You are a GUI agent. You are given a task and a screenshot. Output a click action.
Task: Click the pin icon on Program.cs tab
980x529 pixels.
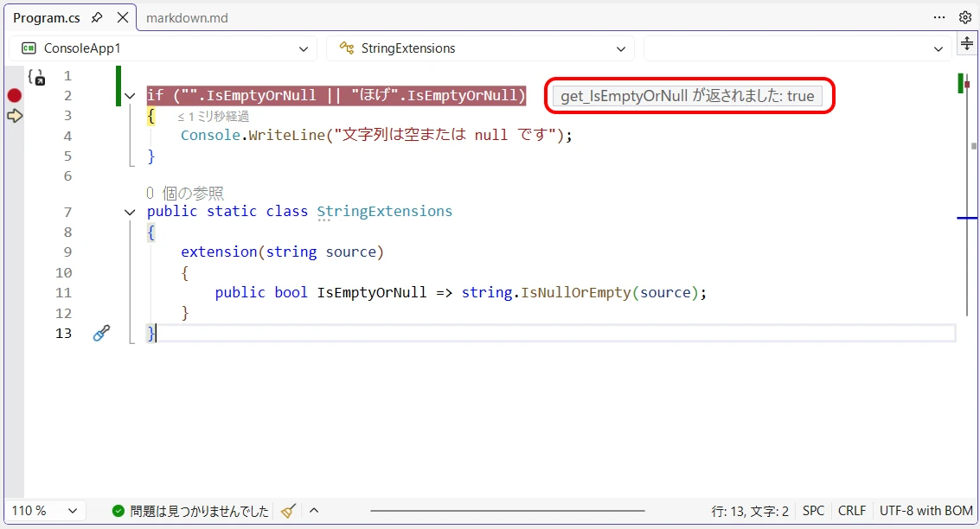(98, 17)
